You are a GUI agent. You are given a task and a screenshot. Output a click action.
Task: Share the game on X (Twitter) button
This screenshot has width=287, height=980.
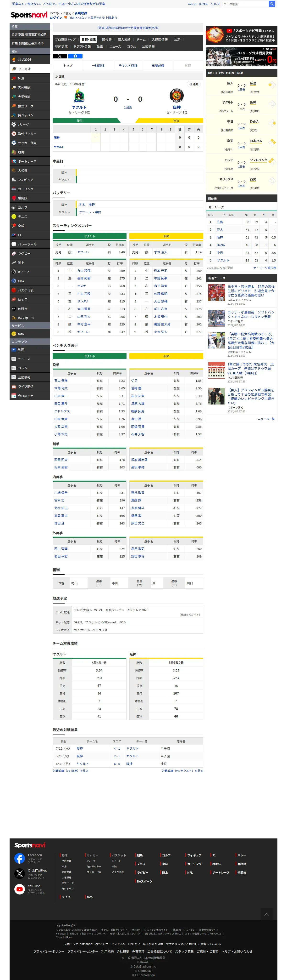[x=60, y=56]
